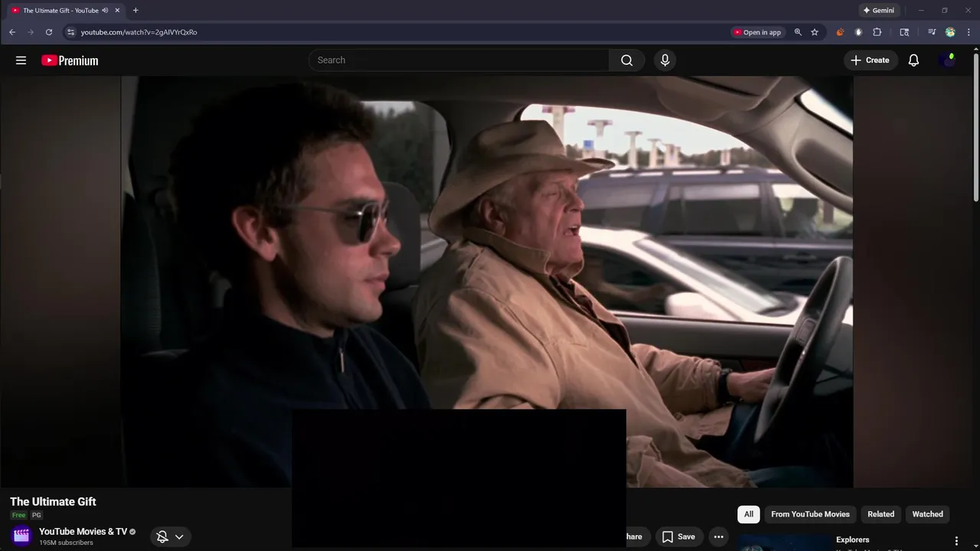Click the browser back arrow
980x551 pixels.
[x=12, y=32]
